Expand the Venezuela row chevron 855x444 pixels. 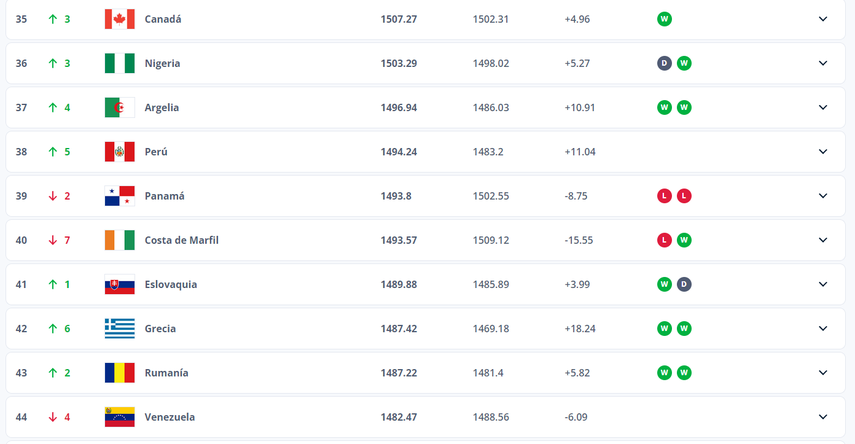click(x=823, y=417)
